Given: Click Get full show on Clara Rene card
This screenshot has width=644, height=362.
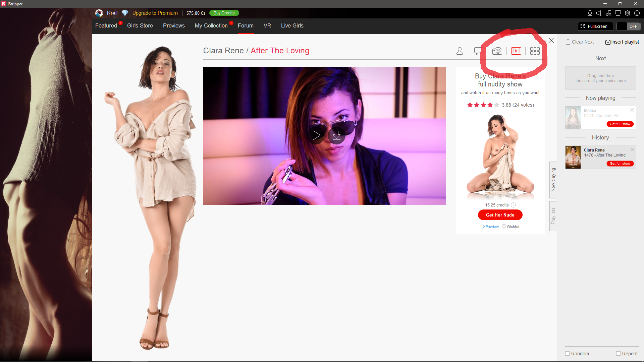Looking at the screenshot, I should [620, 164].
